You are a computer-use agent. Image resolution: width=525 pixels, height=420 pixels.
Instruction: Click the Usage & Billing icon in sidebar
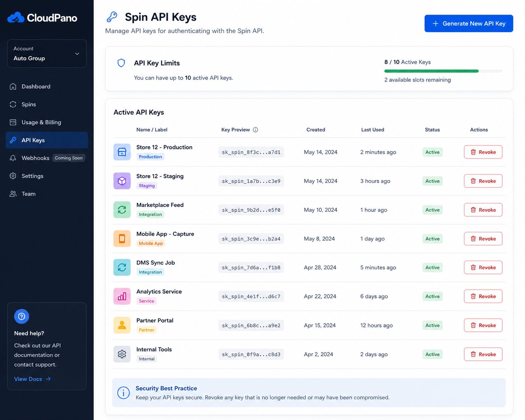coord(13,122)
